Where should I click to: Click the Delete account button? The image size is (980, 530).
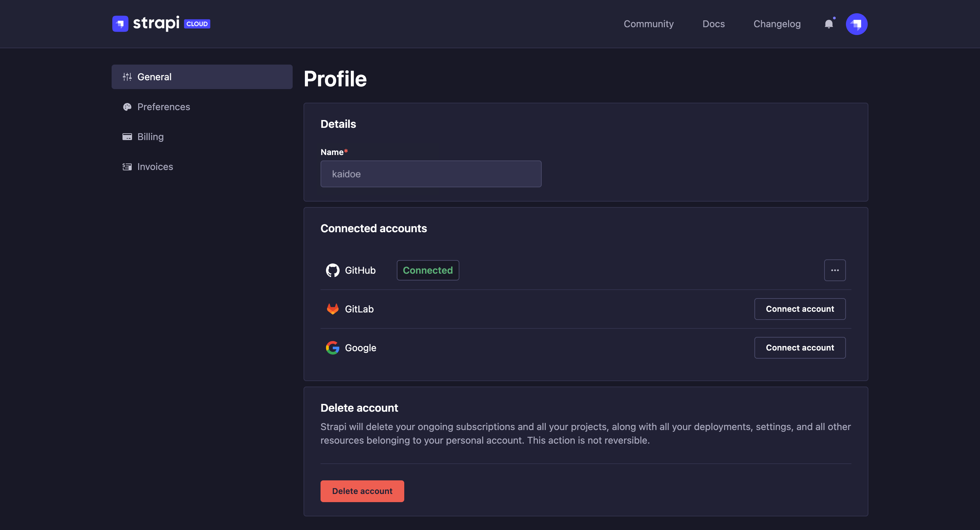(x=362, y=491)
